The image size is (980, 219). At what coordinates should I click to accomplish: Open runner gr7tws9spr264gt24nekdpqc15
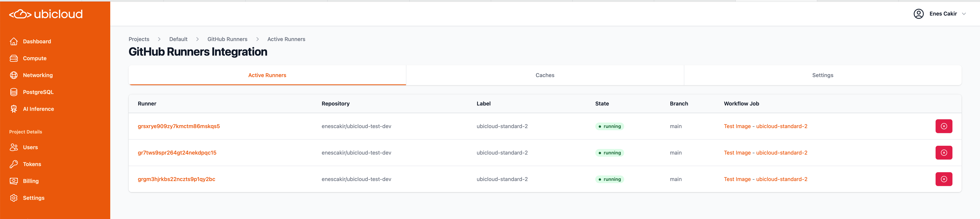pos(177,153)
